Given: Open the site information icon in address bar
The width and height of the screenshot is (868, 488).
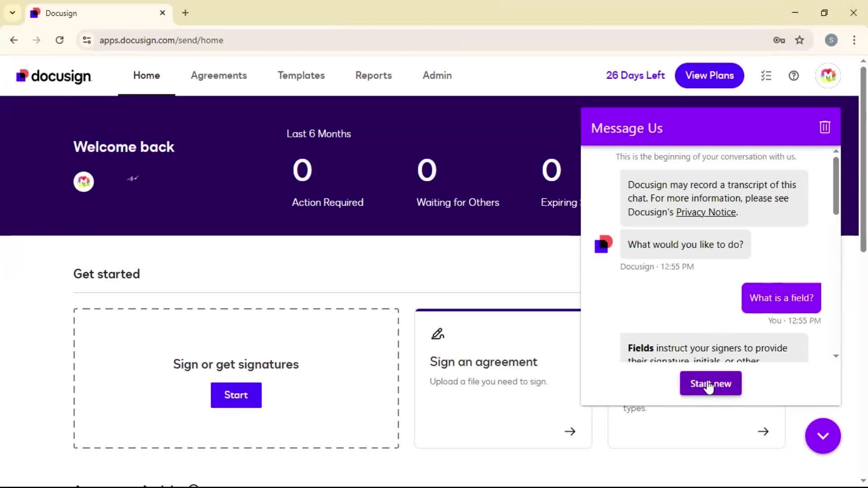Looking at the screenshot, I should pos(87,40).
